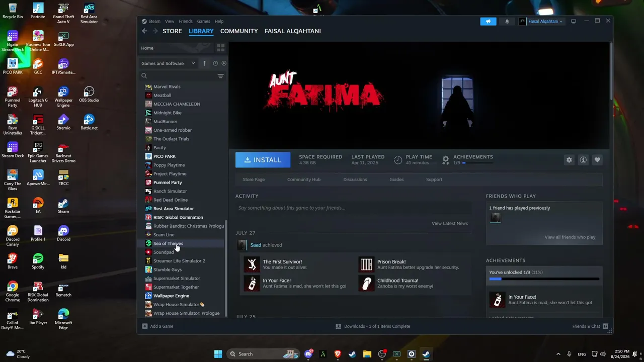
Task: Open the Games and Software filter dropdown
Action: (x=168, y=63)
